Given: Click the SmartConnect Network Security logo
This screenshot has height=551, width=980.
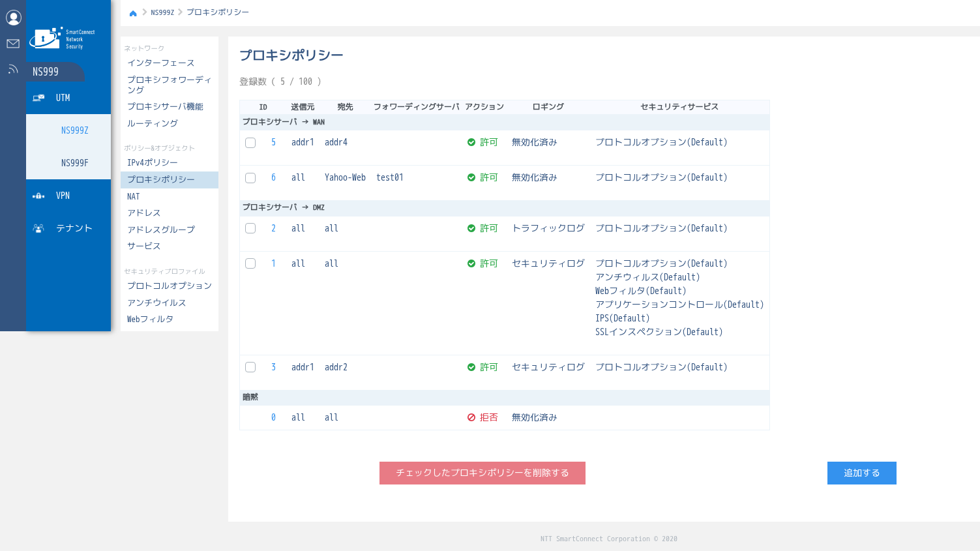Looking at the screenshot, I should click(x=62, y=38).
